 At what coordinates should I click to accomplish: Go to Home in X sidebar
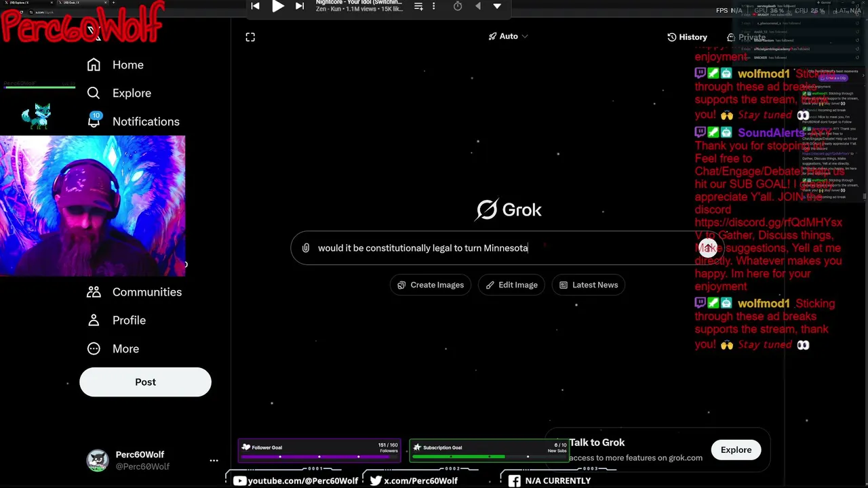(x=115, y=65)
